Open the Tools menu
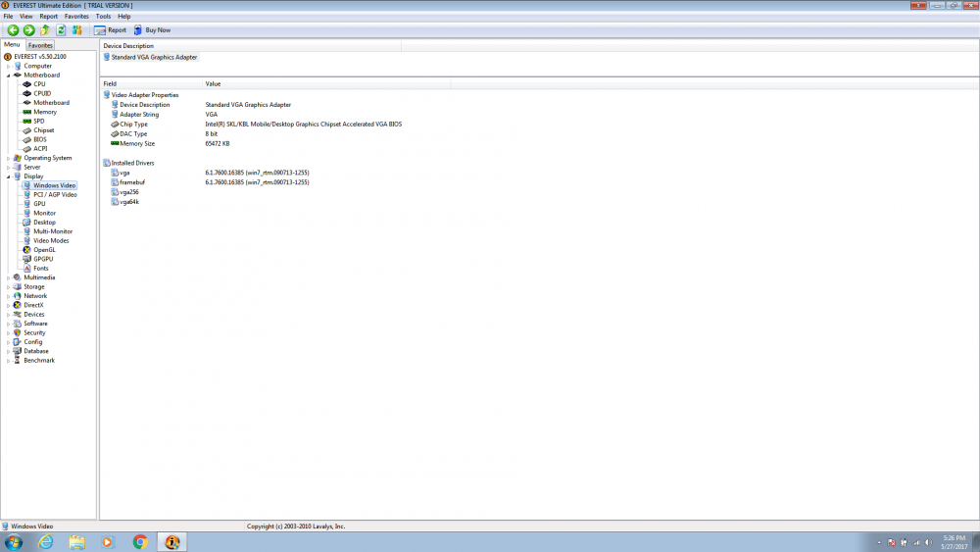This screenshot has height=552, width=980. [x=103, y=17]
